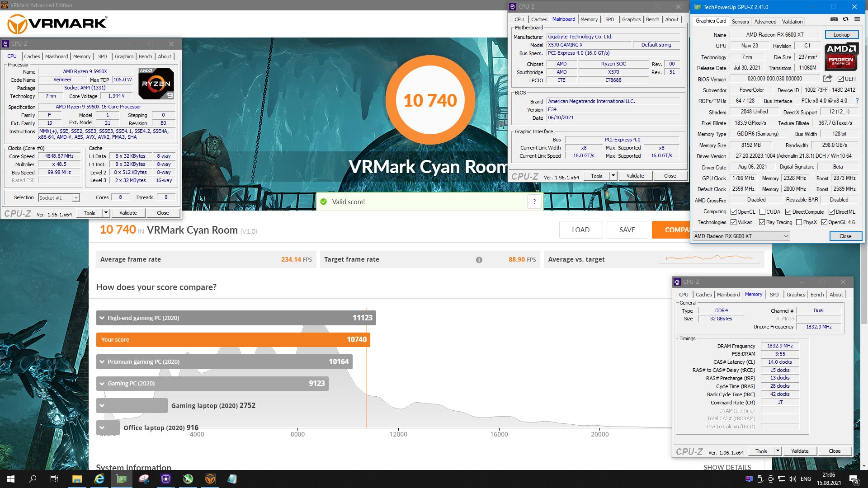The height and width of the screenshot is (488, 868).
Task: Open Validation tab in GPU-Z
Action: coord(792,21)
